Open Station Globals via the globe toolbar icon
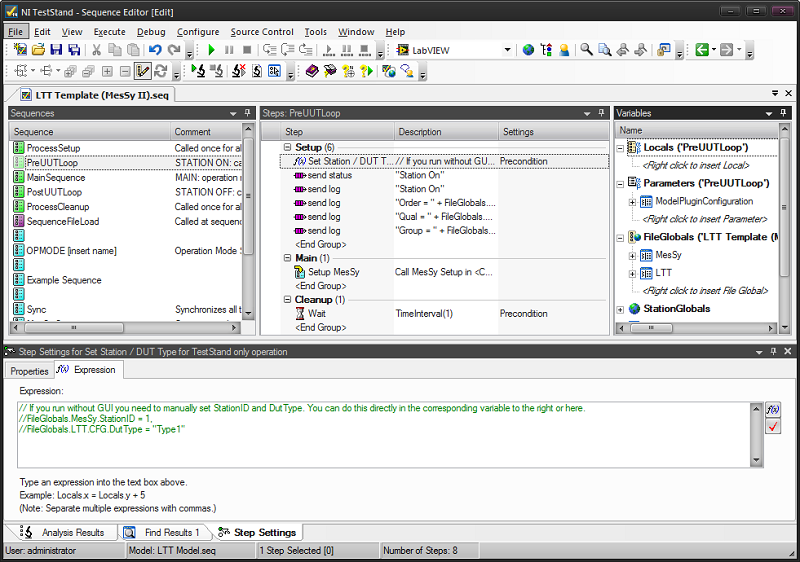The image size is (800, 562). (x=529, y=49)
